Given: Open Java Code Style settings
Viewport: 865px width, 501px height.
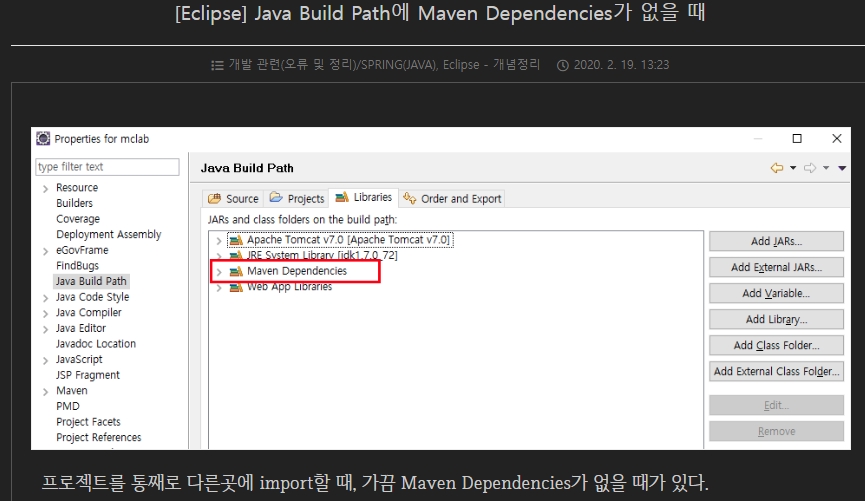Looking at the screenshot, I should pyautogui.click(x=92, y=297).
